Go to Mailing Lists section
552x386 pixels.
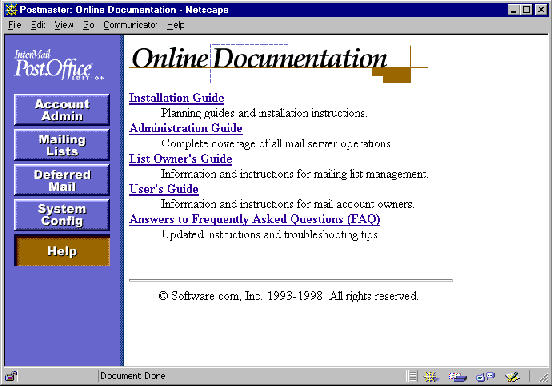point(62,145)
